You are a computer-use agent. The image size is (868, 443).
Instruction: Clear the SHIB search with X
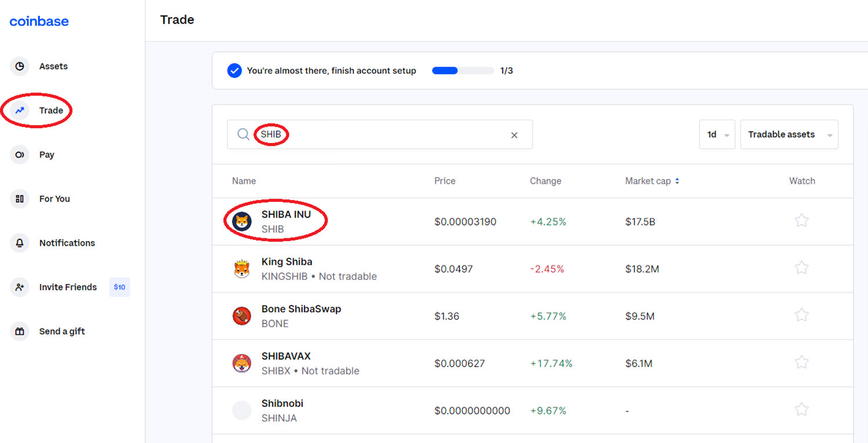click(514, 135)
